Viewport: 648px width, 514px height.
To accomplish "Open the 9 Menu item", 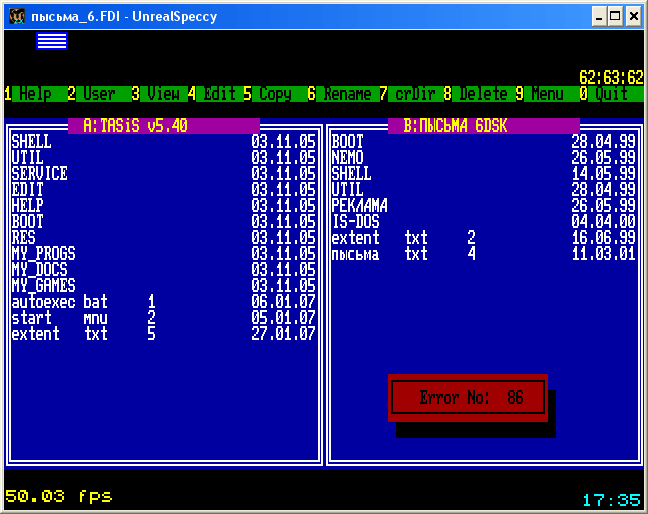I will point(540,94).
